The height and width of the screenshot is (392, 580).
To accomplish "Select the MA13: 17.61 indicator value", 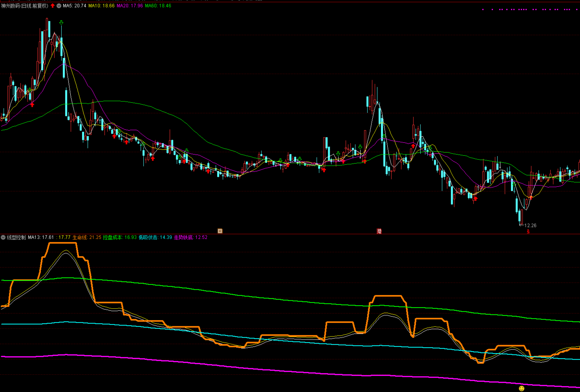I will pos(41,237).
